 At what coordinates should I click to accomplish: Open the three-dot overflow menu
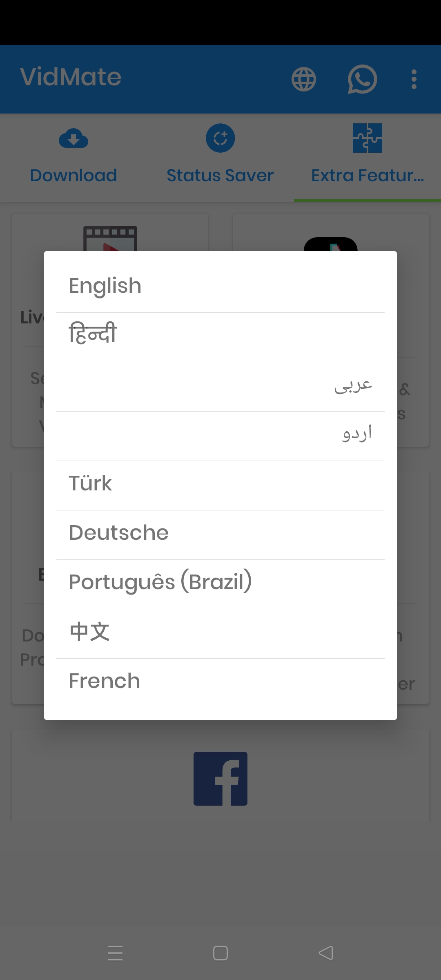pyautogui.click(x=414, y=79)
